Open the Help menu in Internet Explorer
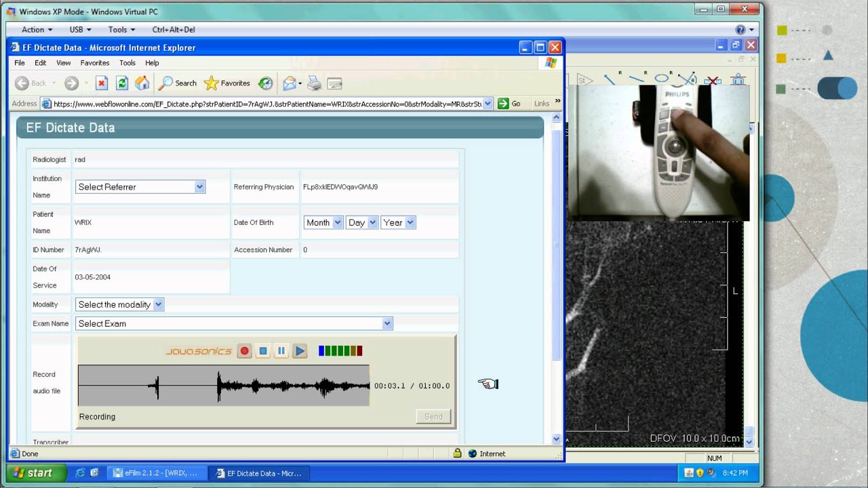The image size is (868, 488). (x=152, y=63)
